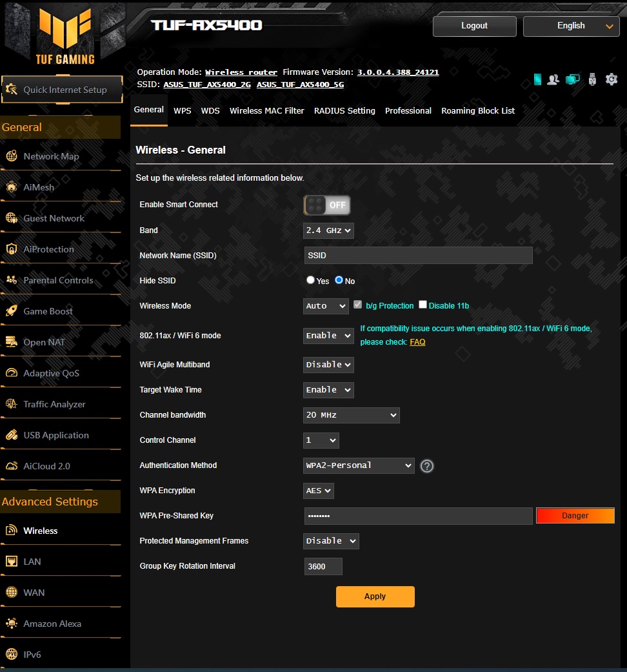This screenshot has width=627, height=672.
Task: Click the Game Boost rocket icon
Action: (12, 311)
